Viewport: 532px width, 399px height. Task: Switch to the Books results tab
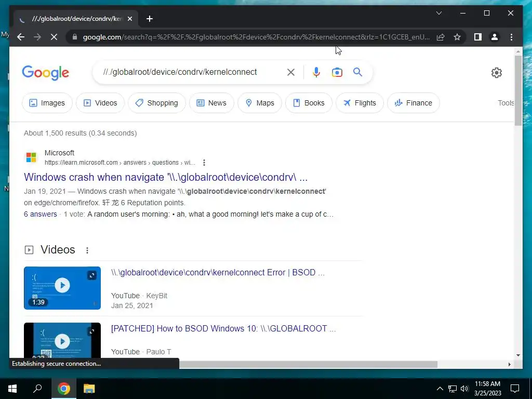[309, 103]
